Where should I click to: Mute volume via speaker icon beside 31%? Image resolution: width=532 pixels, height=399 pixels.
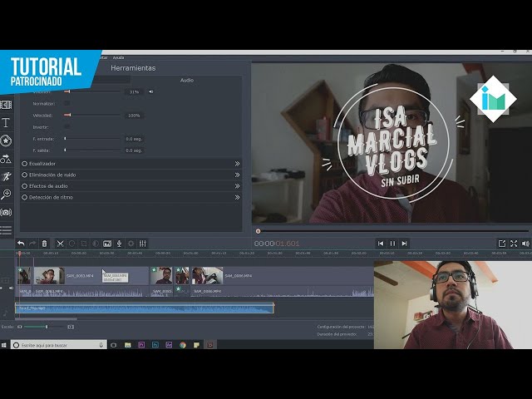click(151, 91)
